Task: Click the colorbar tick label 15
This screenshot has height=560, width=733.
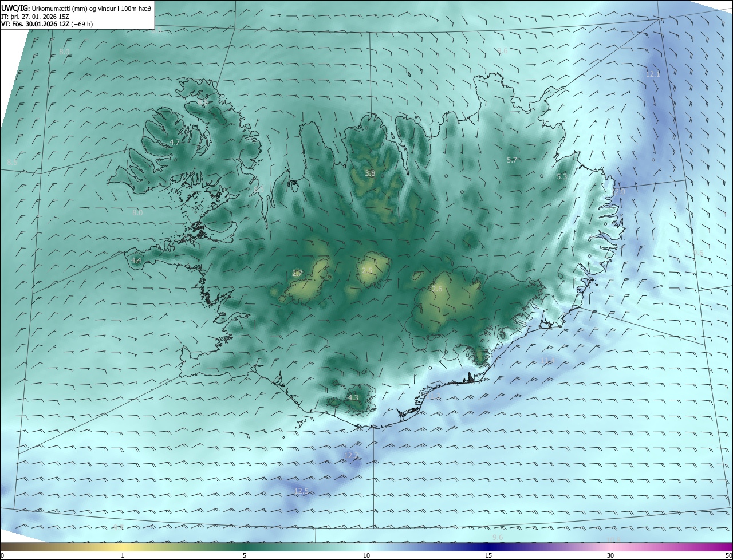Action: point(488,555)
